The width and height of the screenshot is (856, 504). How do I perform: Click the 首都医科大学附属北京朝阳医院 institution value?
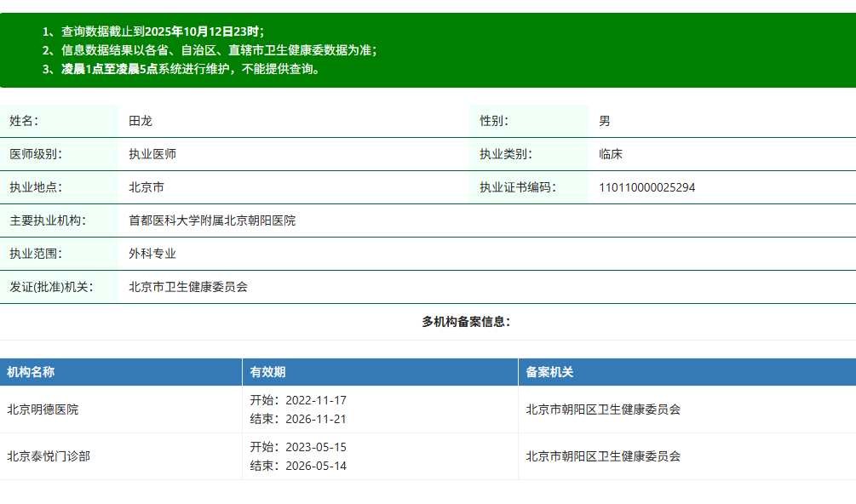pos(212,220)
